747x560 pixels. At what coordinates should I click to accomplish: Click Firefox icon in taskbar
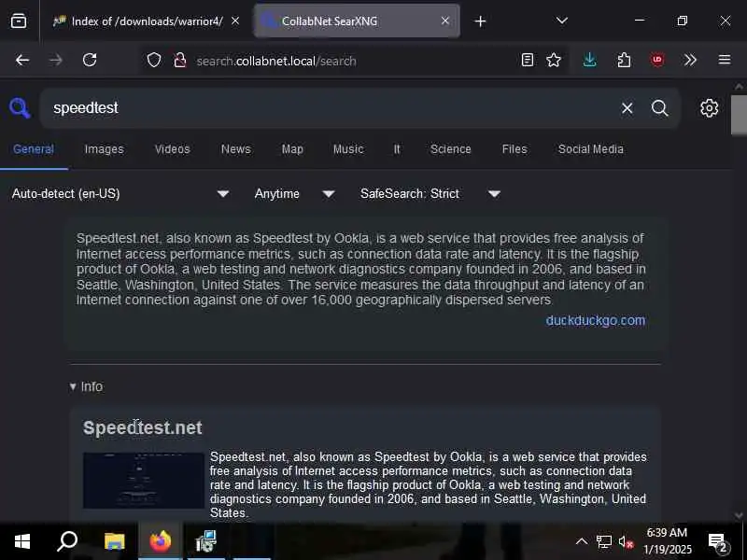160,541
